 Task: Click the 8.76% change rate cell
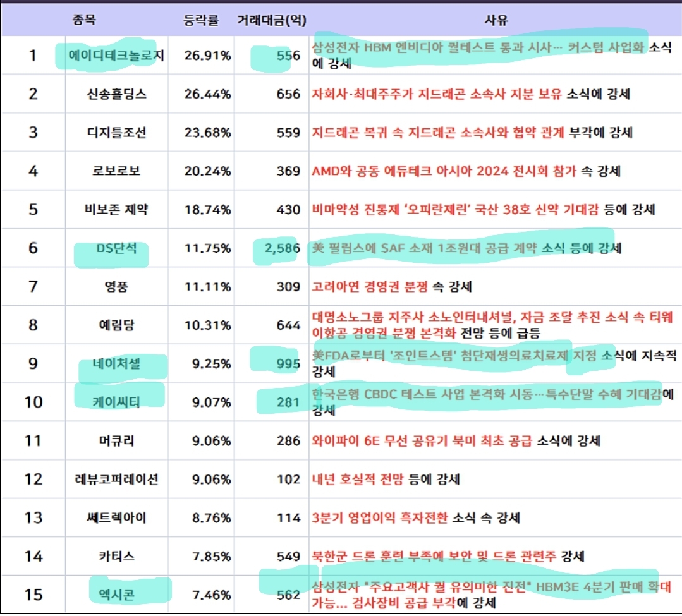click(211, 517)
